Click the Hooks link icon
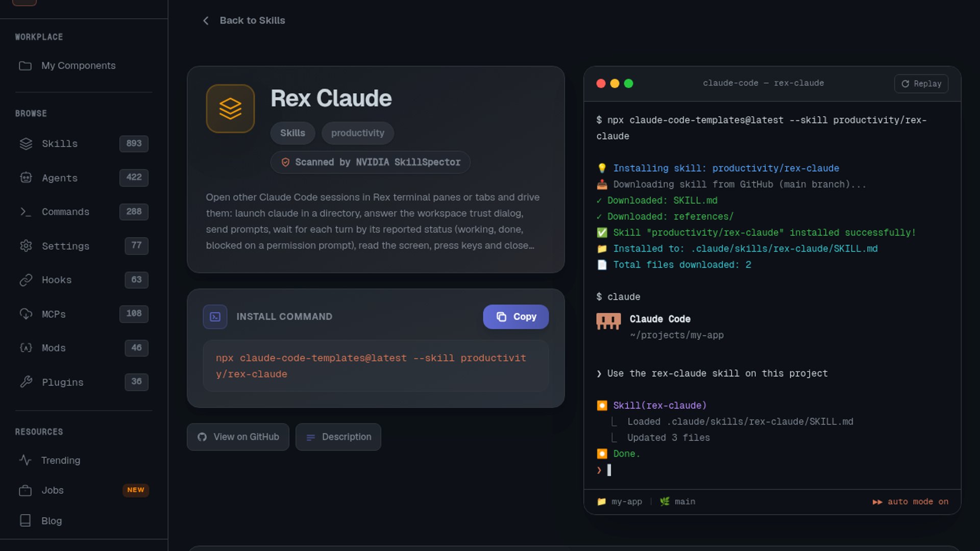 click(x=26, y=280)
